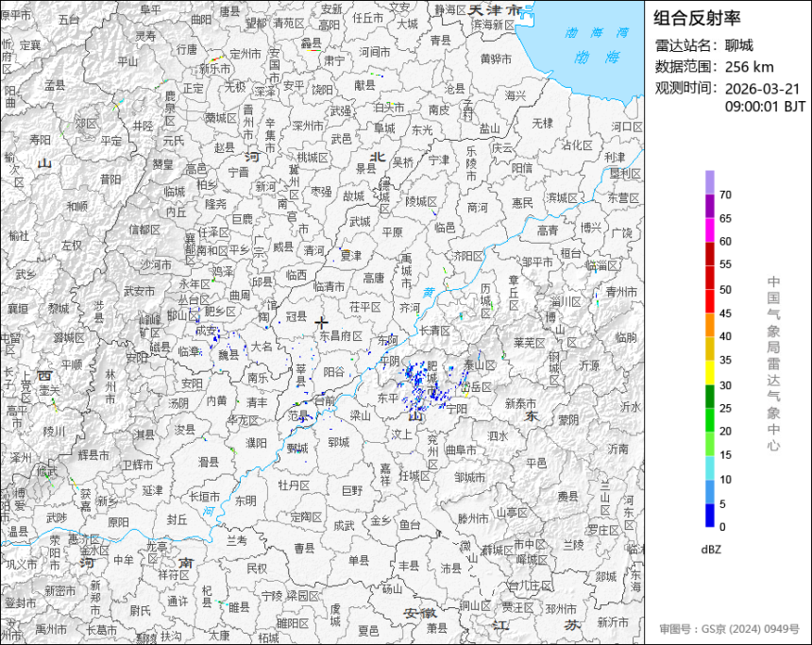Image resolution: width=812 pixels, height=645 pixels.
Task: Click the 新泰市 map label
Action: [x=520, y=403]
